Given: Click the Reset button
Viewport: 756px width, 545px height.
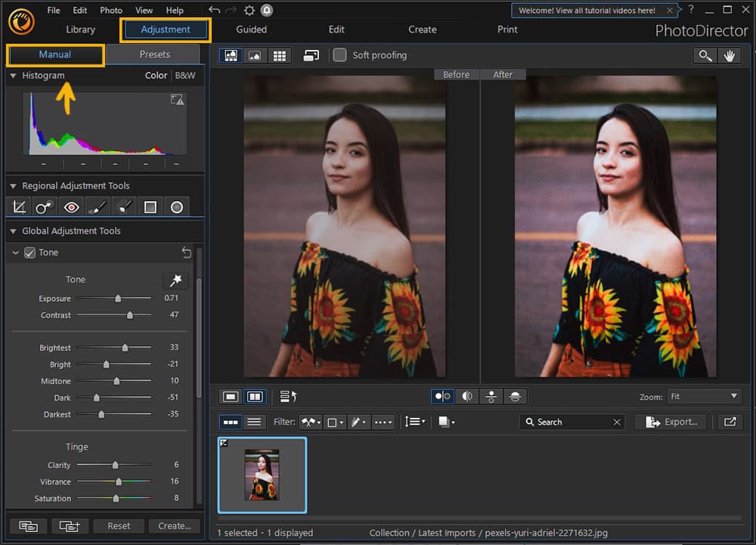Looking at the screenshot, I should tap(118, 525).
